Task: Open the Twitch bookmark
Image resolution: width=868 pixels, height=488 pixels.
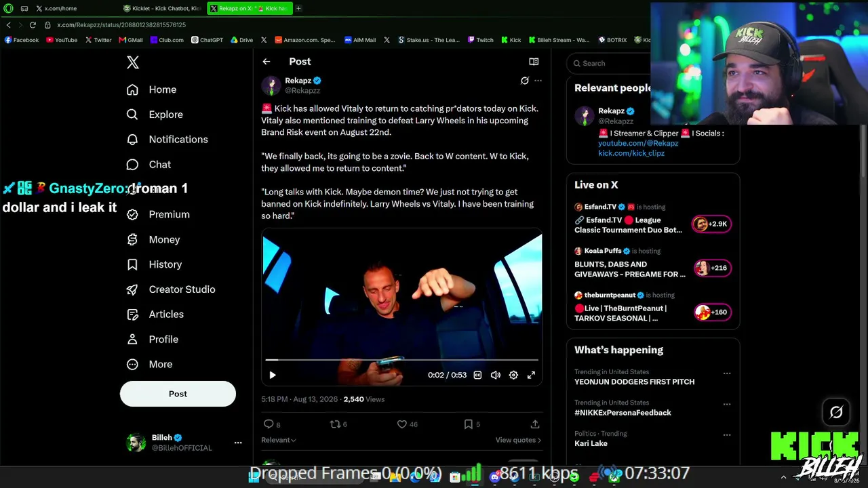Action: coord(481,40)
